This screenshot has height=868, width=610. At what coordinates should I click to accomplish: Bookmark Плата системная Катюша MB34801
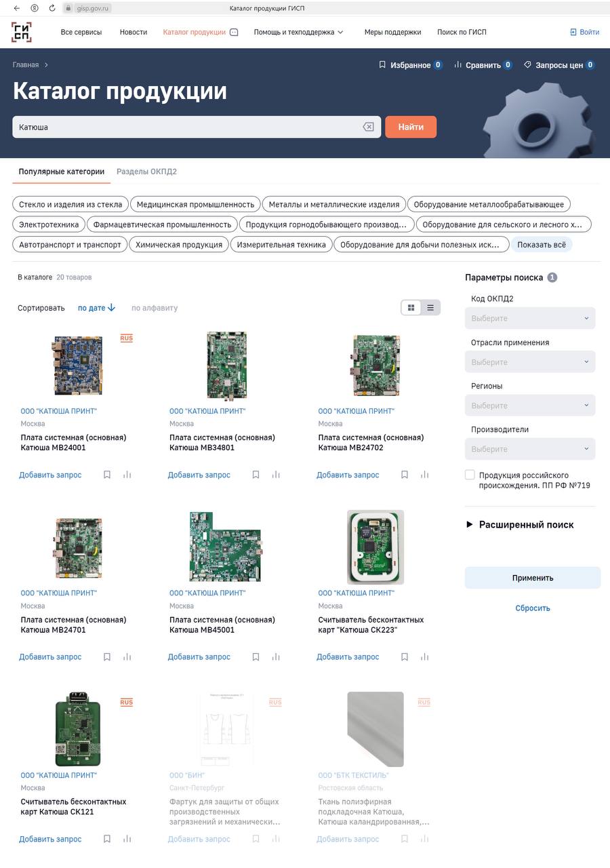pos(256,475)
